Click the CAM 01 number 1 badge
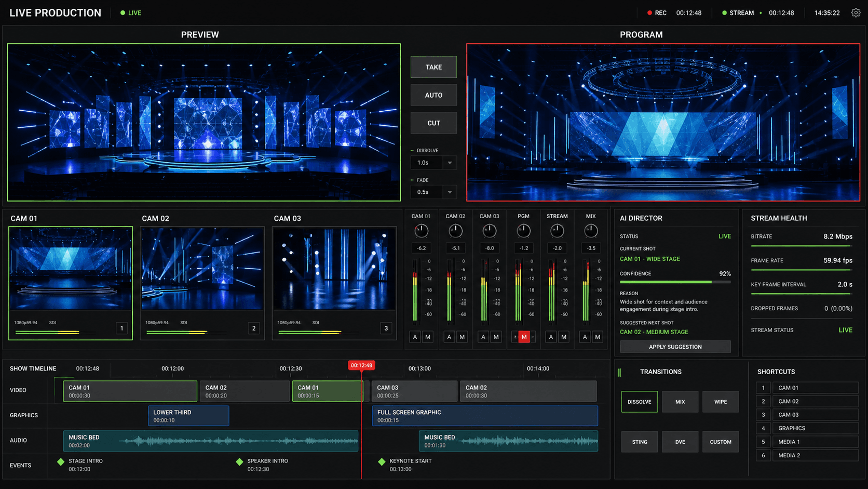Screen dimensions: 868x489 tap(122, 328)
